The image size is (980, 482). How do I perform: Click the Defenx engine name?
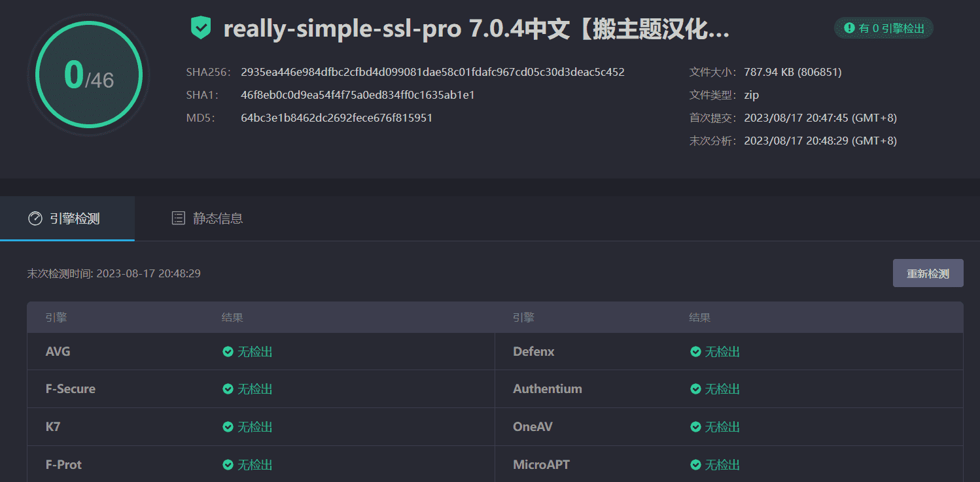point(534,352)
